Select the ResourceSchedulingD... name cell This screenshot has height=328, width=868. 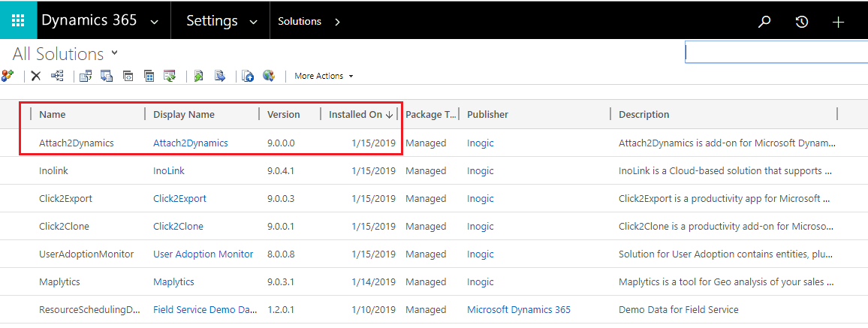89,309
